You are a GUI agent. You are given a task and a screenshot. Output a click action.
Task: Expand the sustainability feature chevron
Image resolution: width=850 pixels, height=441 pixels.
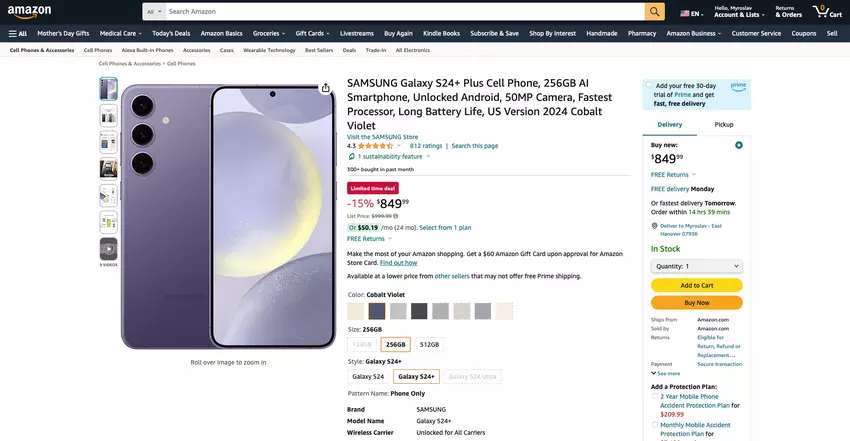coord(428,156)
